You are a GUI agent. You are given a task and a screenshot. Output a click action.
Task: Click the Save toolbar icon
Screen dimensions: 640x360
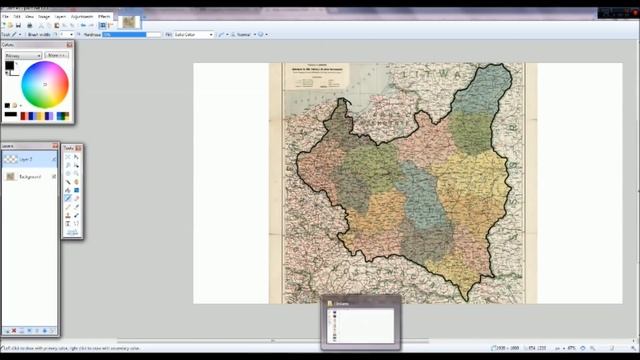pos(18,25)
